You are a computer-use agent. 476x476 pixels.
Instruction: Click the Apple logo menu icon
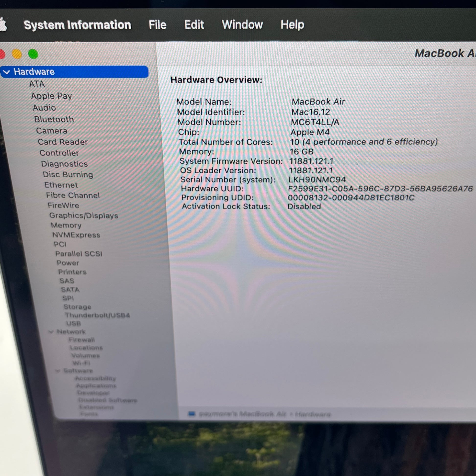click(x=3, y=25)
